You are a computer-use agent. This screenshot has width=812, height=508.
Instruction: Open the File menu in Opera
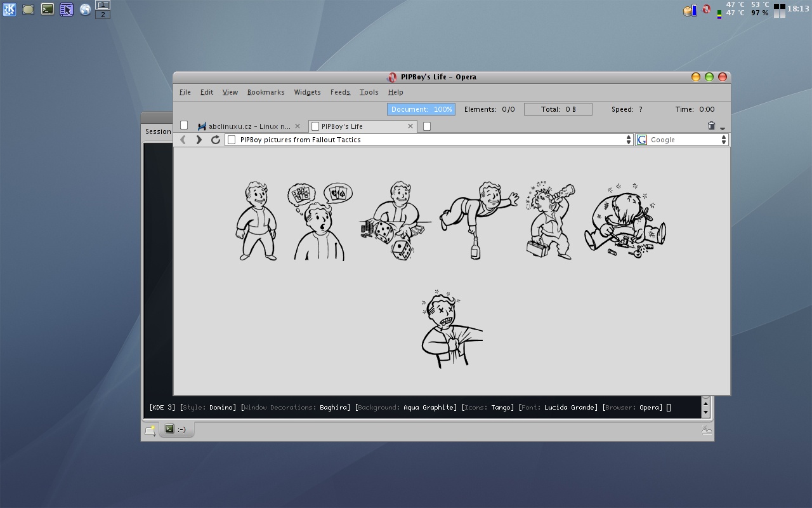point(185,92)
